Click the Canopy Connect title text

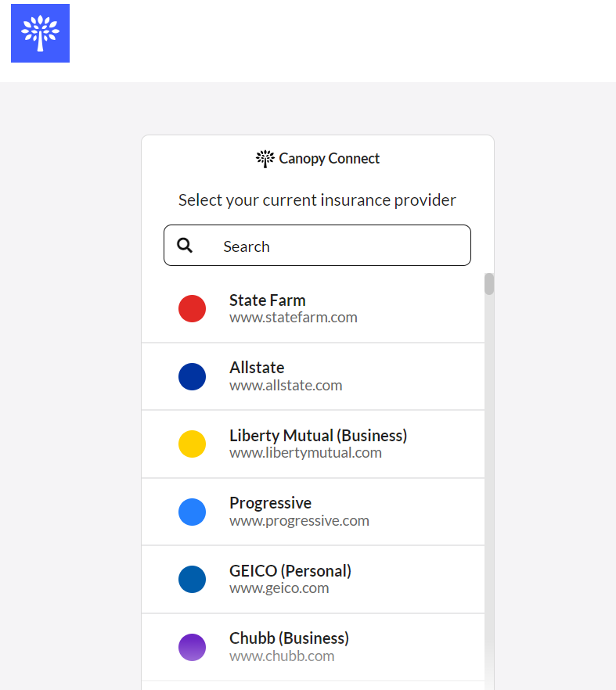[329, 158]
